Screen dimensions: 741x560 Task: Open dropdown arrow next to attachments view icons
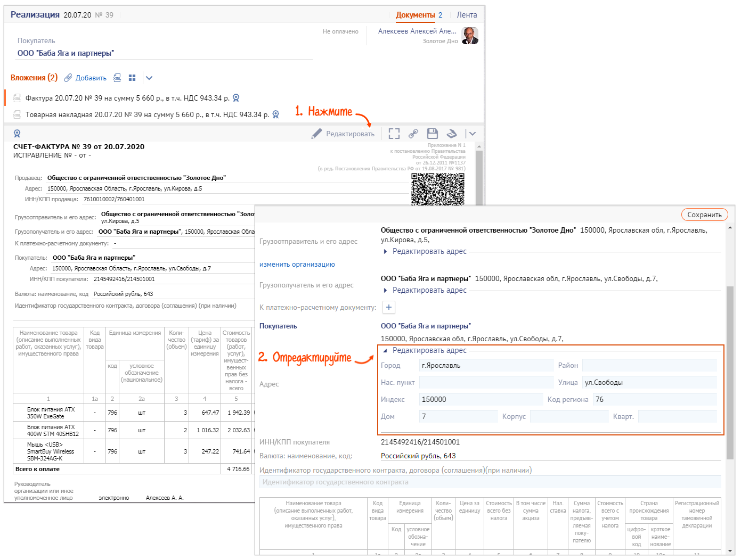click(149, 78)
